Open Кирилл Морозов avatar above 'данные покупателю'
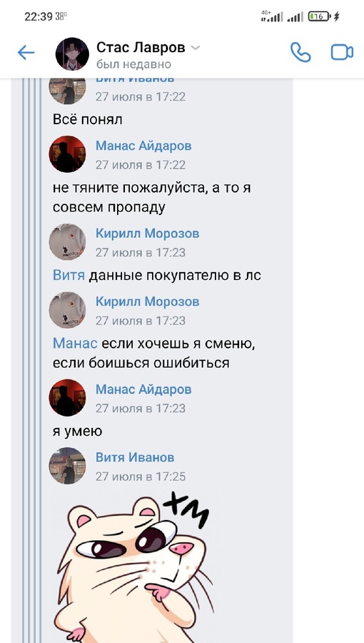Image resolution: width=364 pixels, height=643 pixels. (x=67, y=242)
